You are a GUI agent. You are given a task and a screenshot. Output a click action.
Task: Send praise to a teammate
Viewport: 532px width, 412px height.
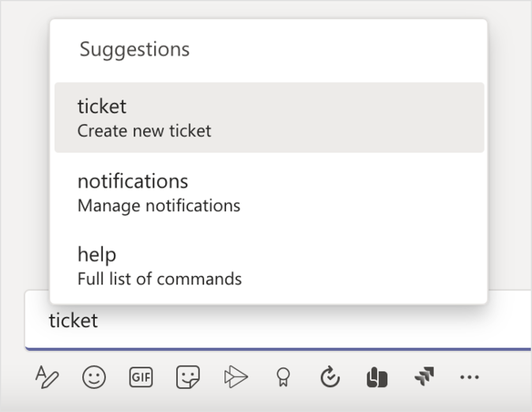coord(283,377)
